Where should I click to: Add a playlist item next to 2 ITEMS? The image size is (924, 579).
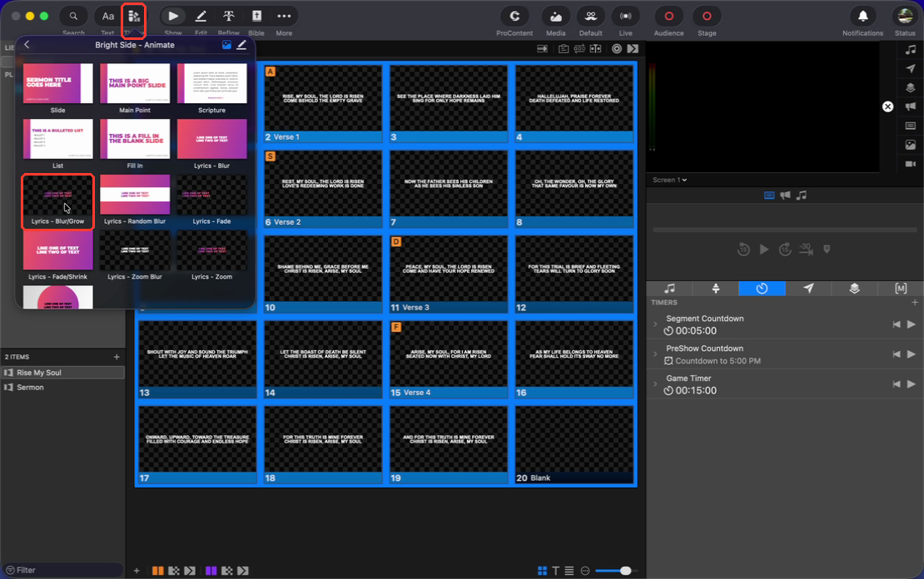click(x=117, y=357)
